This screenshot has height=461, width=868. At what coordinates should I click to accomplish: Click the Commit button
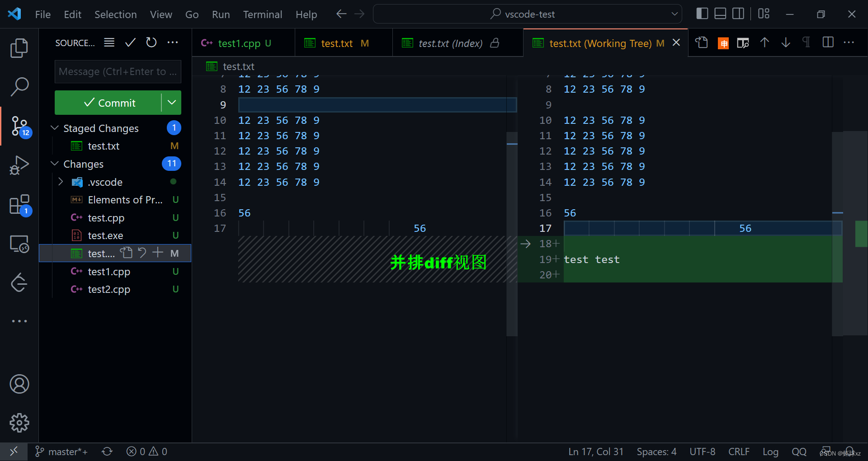(x=108, y=103)
